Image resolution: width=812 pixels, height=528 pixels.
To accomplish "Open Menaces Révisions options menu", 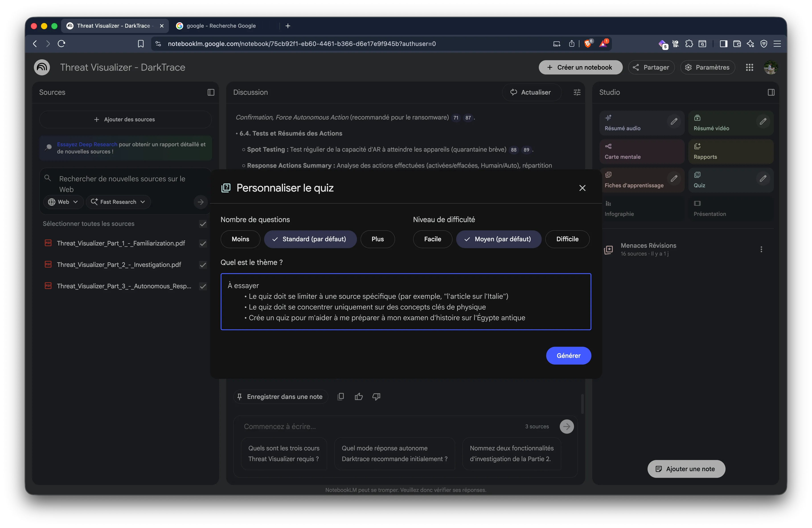I will tap(761, 249).
